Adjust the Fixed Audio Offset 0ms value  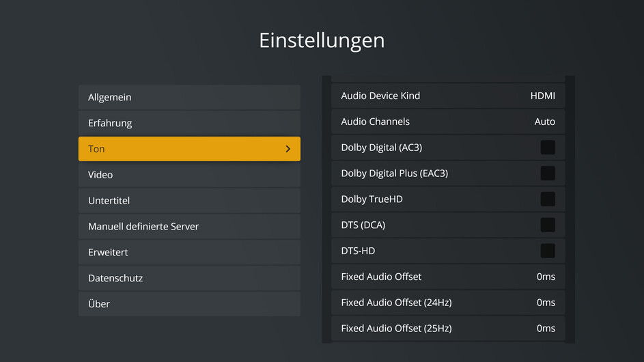pos(546,277)
